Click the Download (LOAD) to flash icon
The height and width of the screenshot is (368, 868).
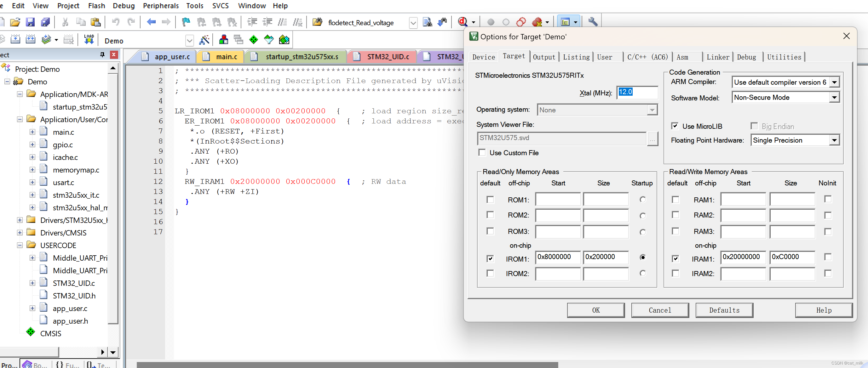pos(89,40)
